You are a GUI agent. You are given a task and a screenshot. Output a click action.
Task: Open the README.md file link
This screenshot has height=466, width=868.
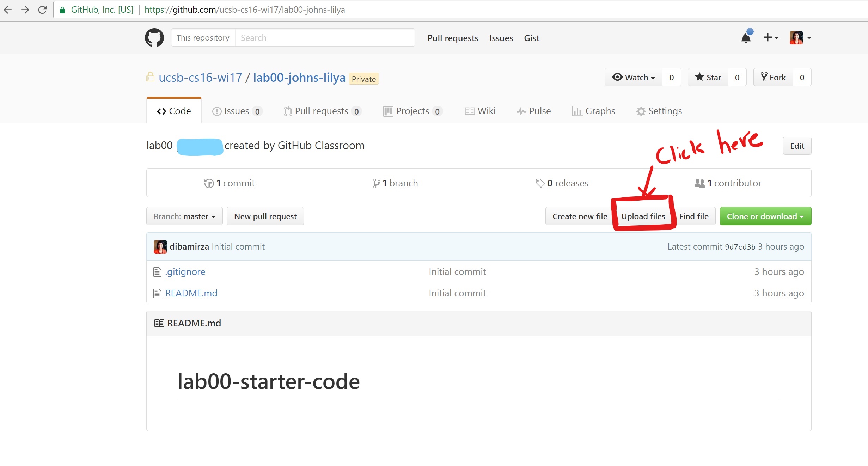(191, 293)
